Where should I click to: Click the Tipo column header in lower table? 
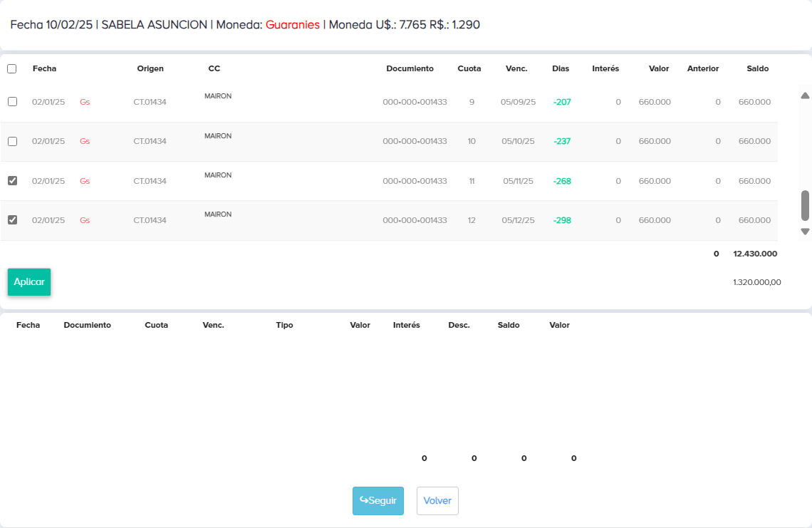pos(284,325)
